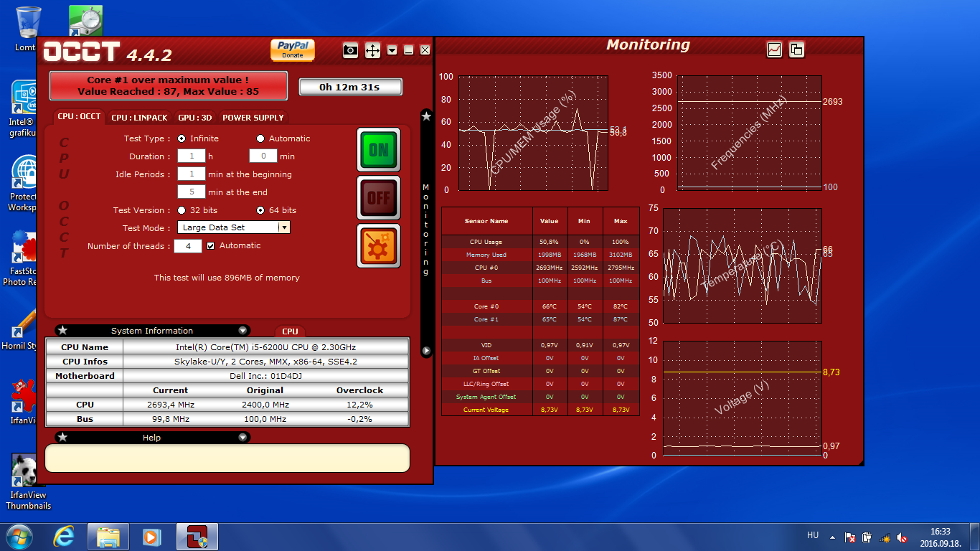Collapse the vertical Monitoring strip arrow
The width and height of the screenshot is (980, 551).
[426, 351]
